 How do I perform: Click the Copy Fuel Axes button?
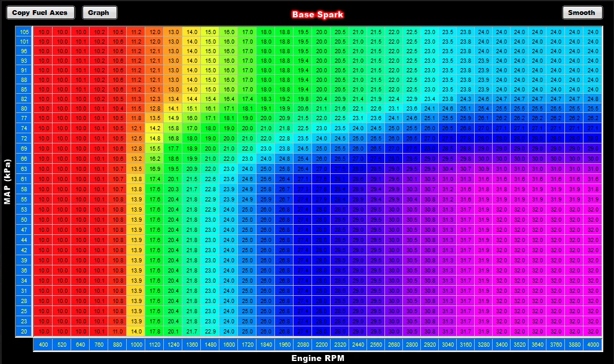(x=40, y=13)
